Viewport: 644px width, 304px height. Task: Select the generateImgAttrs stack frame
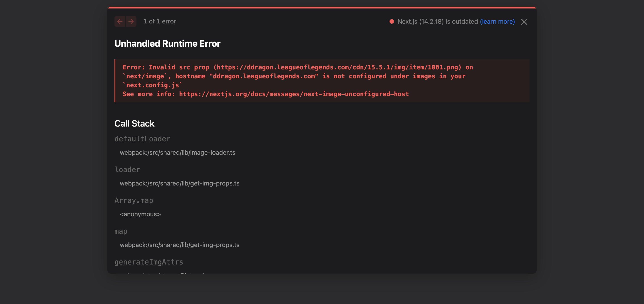pos(148,262)
